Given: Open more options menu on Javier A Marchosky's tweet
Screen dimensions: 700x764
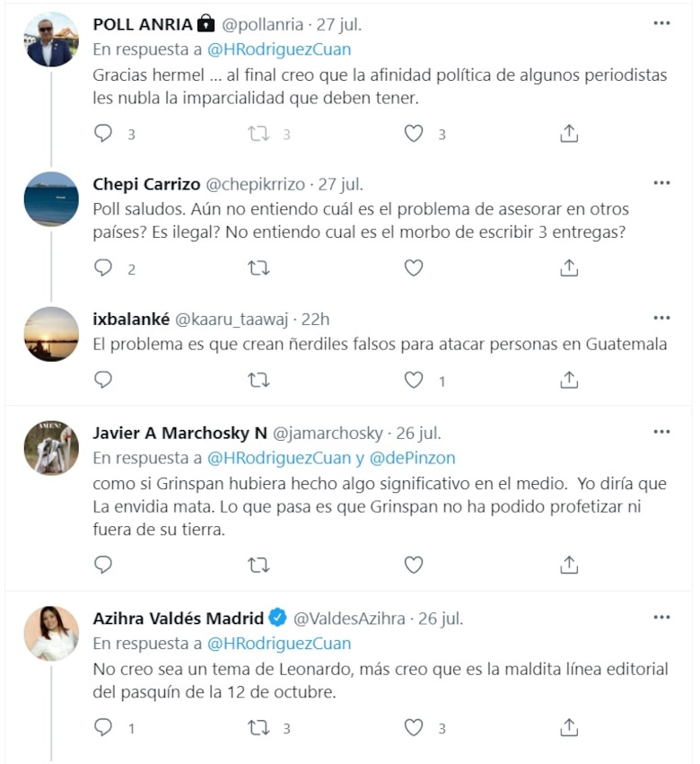Looking at the screenshot, I should click(662, 432).
